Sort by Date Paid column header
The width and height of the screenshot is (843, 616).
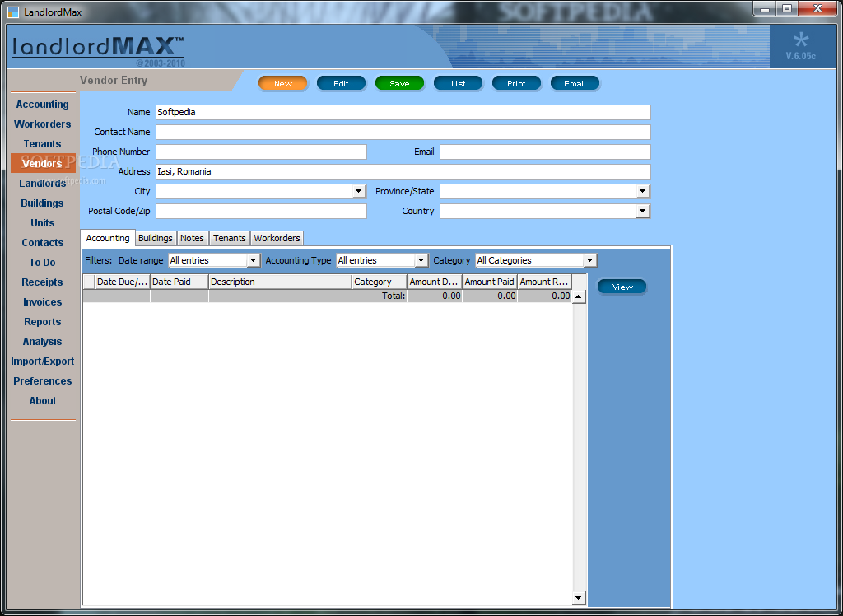pyautogui.click(x=179, y=282)
